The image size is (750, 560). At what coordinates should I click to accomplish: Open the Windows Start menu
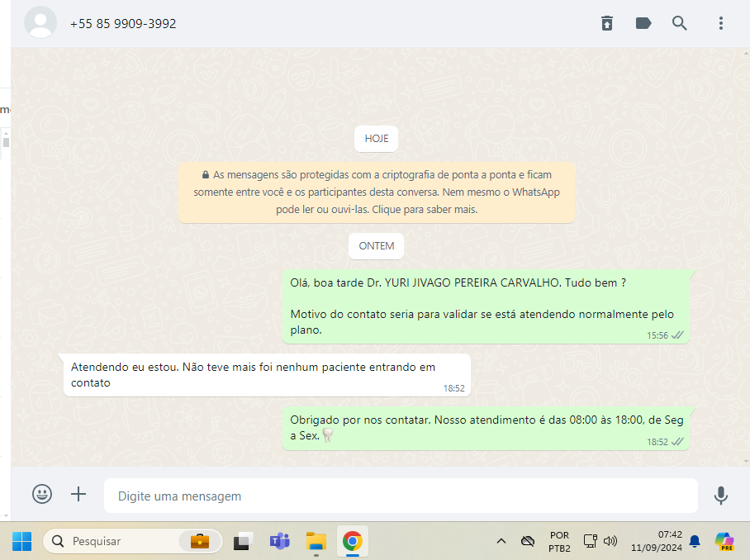21,541
